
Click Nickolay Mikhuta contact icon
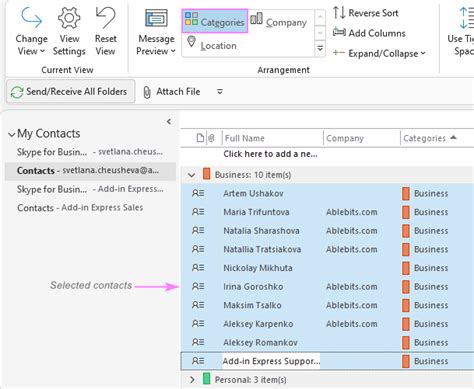click(198, 268)
